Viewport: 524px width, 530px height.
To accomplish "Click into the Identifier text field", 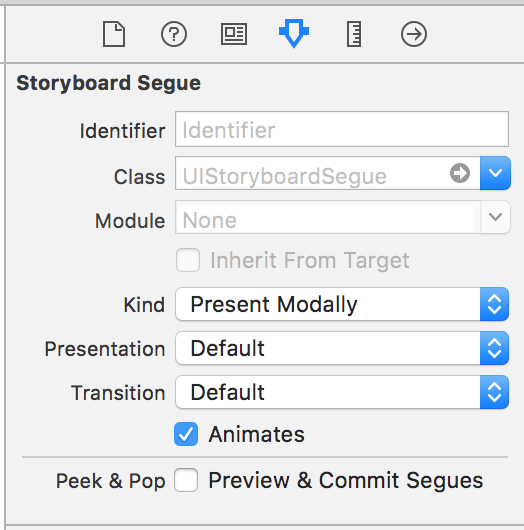I will (342, 129).
